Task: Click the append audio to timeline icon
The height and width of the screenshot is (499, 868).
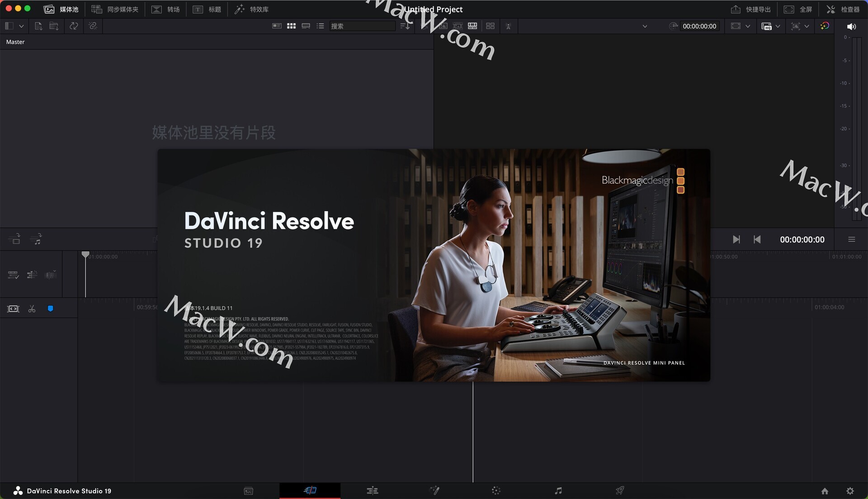Action: point(36,239)
